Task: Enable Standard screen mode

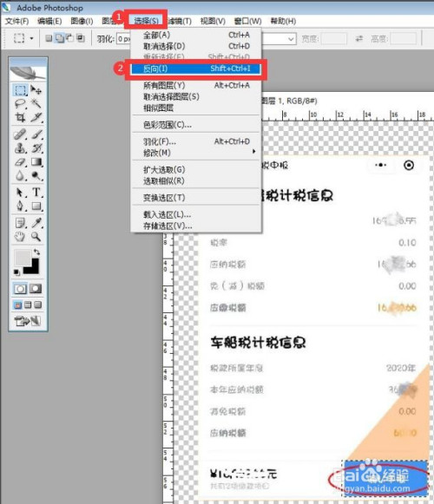Action: click(x=18, y=304)
